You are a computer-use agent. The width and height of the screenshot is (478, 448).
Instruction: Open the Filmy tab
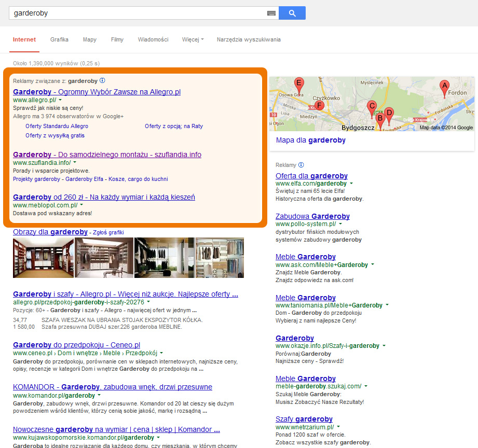coord(117,39)
